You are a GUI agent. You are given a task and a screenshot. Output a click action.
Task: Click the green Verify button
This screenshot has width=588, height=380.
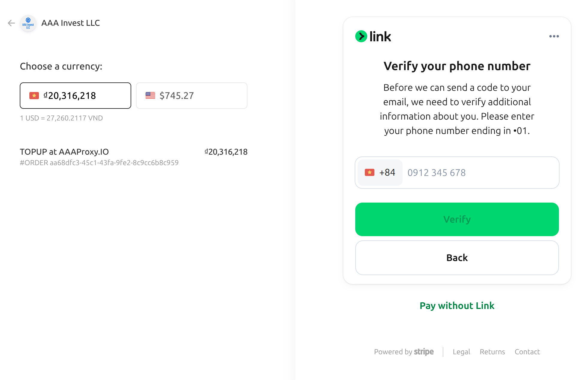(457, 219)
